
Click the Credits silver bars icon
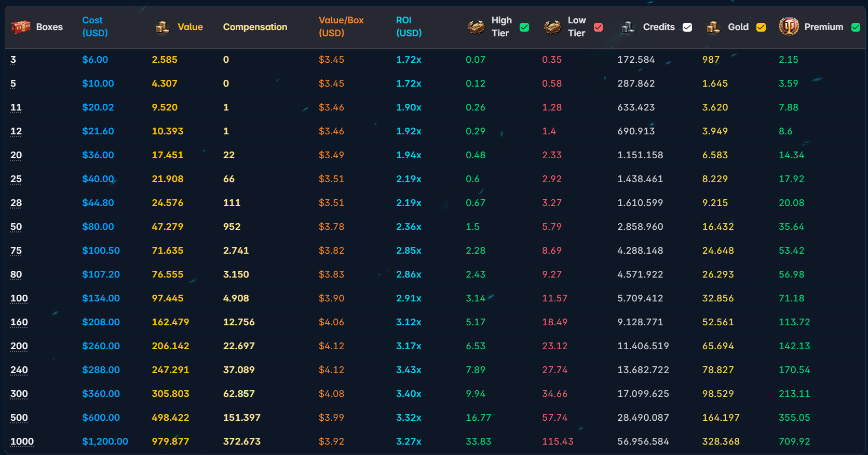pos(628,27)
